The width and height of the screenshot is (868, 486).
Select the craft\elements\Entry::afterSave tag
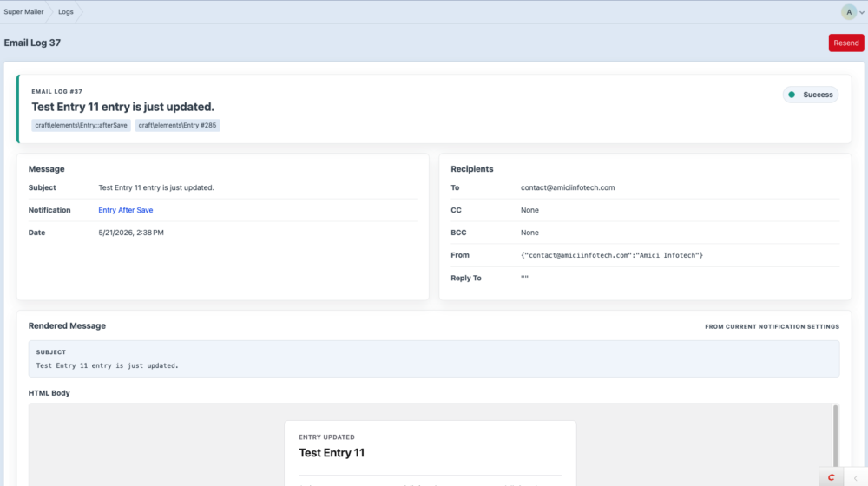81,125
